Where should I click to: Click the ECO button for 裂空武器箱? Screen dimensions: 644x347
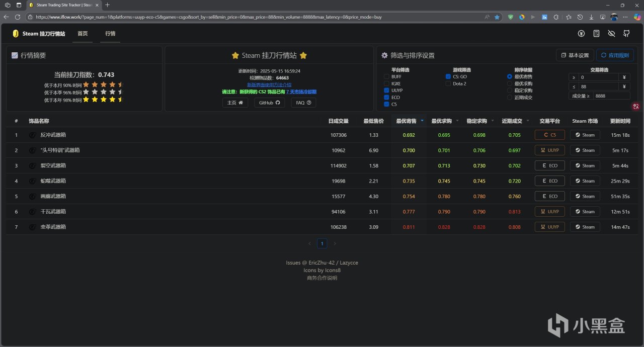click(549, 165)
